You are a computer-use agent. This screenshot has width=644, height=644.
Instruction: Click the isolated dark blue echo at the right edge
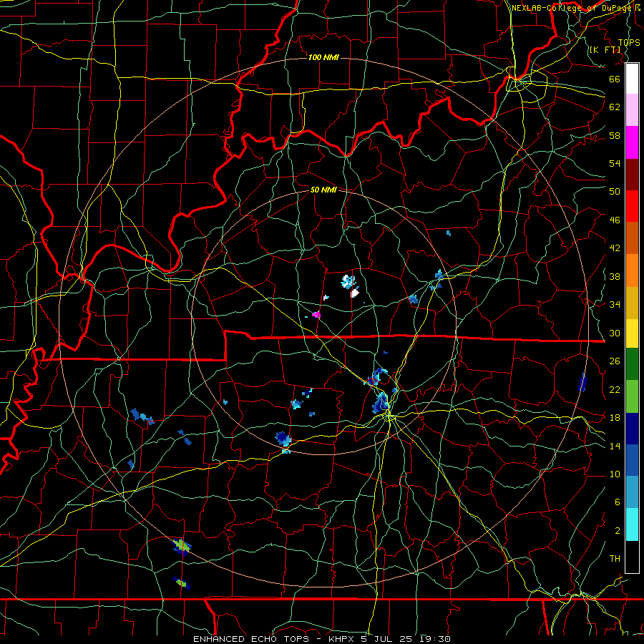(582, 382)
